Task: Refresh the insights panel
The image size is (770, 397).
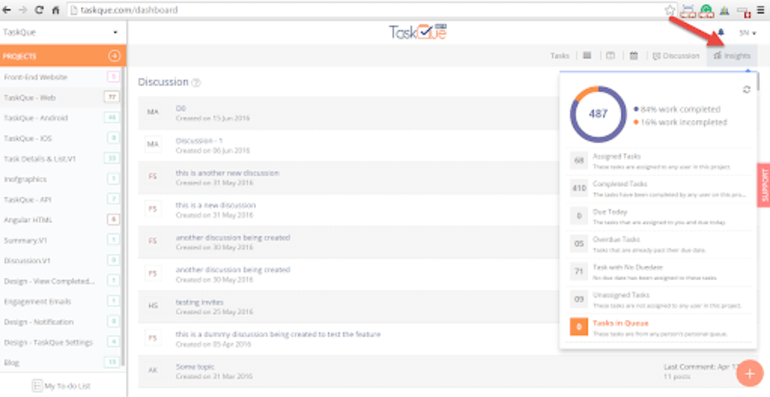Action: pos(746,90)
